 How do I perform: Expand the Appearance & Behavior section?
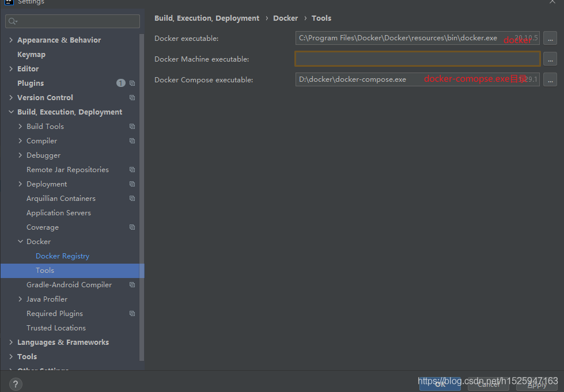(10, 40)
